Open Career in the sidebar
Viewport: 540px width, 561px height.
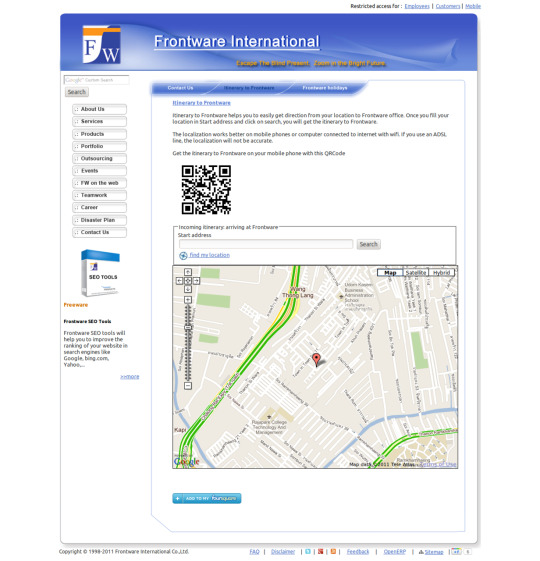[x=99, y=208]
